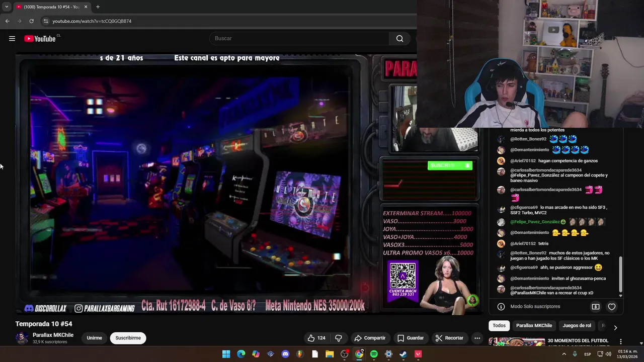Image resolution: width=644 pixels, height=362 pixels.
Task: Click the video title Temporada 10 #54
Action: click(44, 324)
